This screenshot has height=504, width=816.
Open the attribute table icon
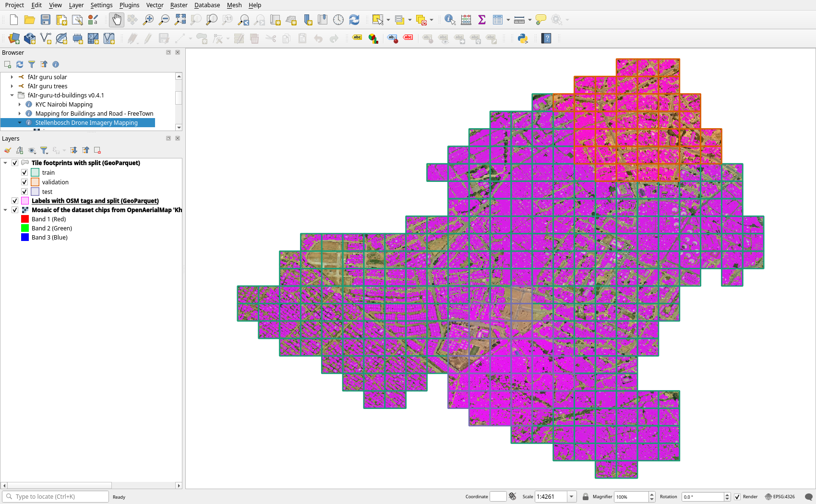(498, 20)
